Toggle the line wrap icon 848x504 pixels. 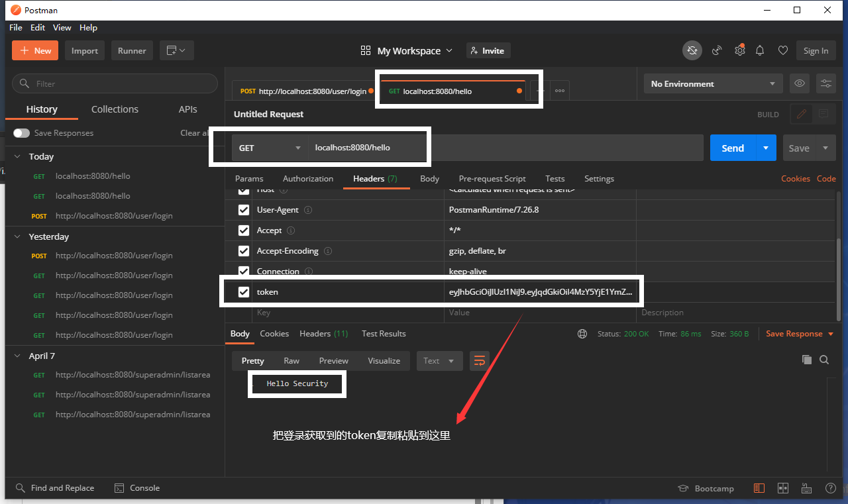[x=480, y=360]
